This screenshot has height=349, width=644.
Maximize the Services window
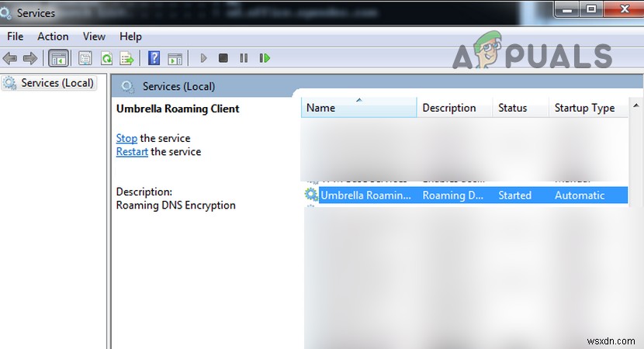tap(591, 9)
